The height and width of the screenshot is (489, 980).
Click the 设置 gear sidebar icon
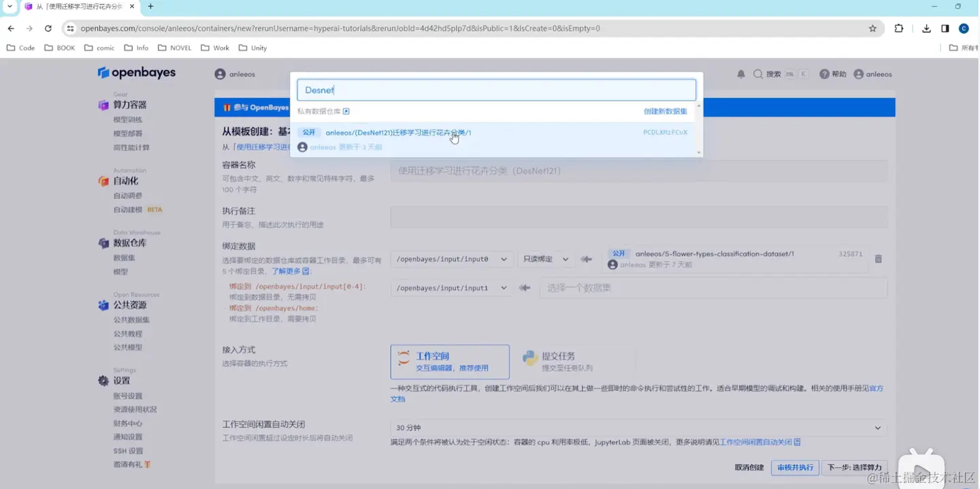(x=103, y=381)
